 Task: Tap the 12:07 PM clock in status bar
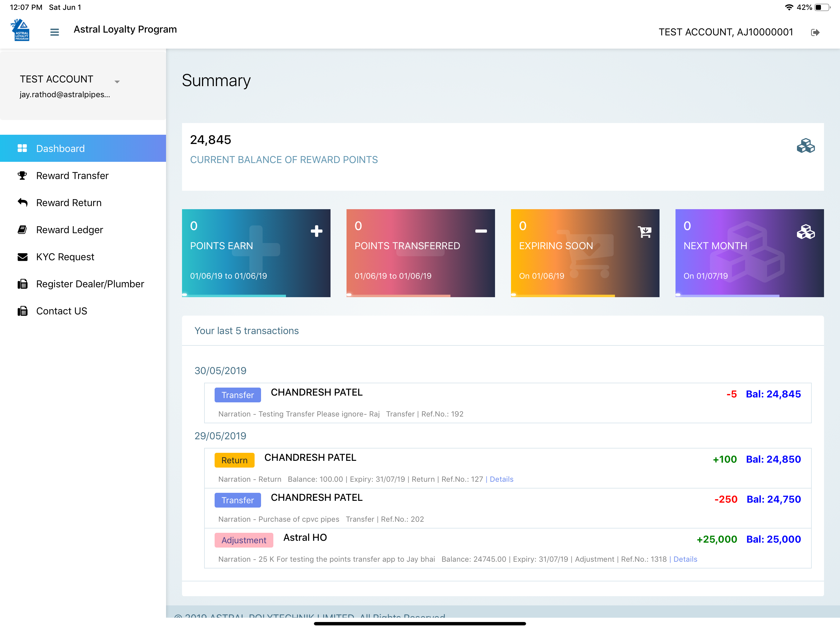(26, 7)
